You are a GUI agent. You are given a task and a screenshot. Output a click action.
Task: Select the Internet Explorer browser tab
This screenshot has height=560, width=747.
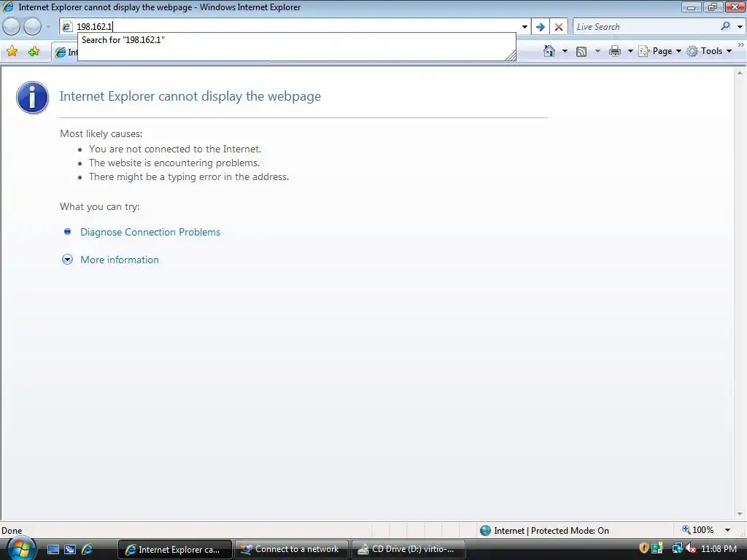click(x=65, y=52)
